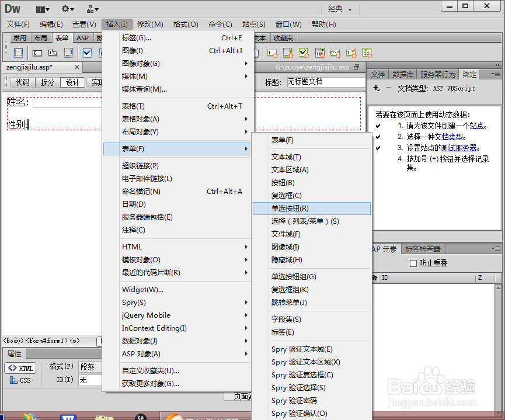Open the 修改(M) menu

point(150,25)
